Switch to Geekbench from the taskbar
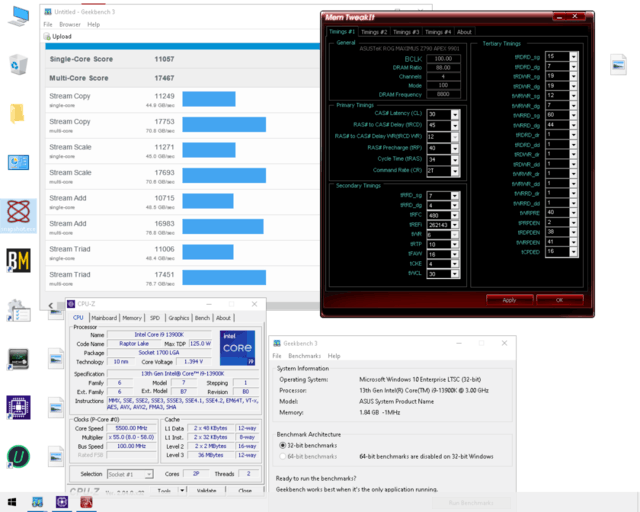This screenshot has height=512, width=640. (38, 502)
